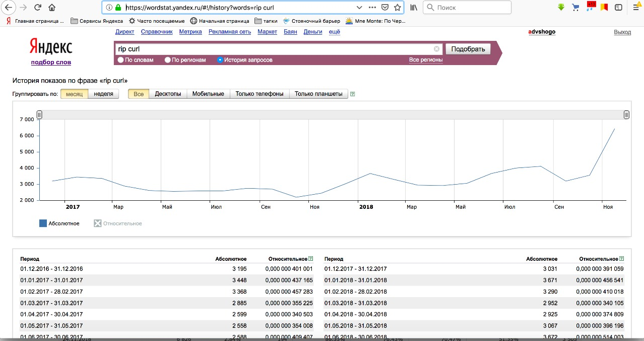Click the browser reload icon
This screenshot has height=341, width=644.
37,8
